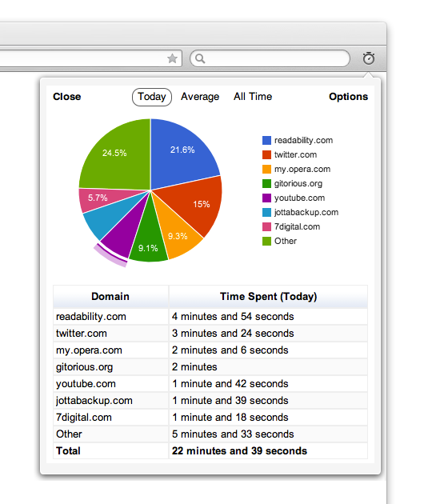Image resolution: width=440 pixels, height=504 pixels.
Task: Click gitorious.org legend label
Action: click(x=298, y=184)
